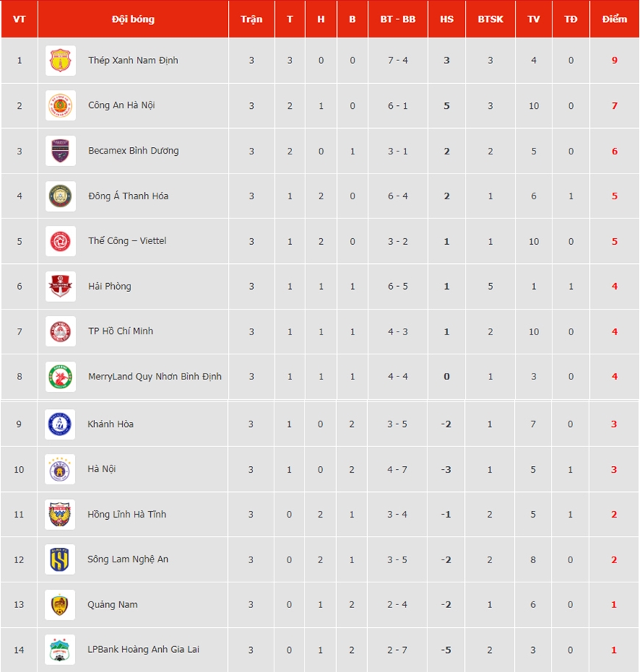Viewport: 640px width, 672px height.
Task: Select the LPBank Hoàng Anh Gia Lai crest
Action: [x=60, y=650]
